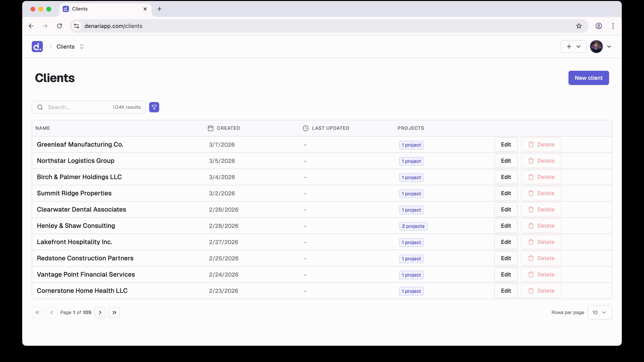Viewport: 644px width, 362px height.
Task: Click the plus icon in header create button
Action: point(569,47)
